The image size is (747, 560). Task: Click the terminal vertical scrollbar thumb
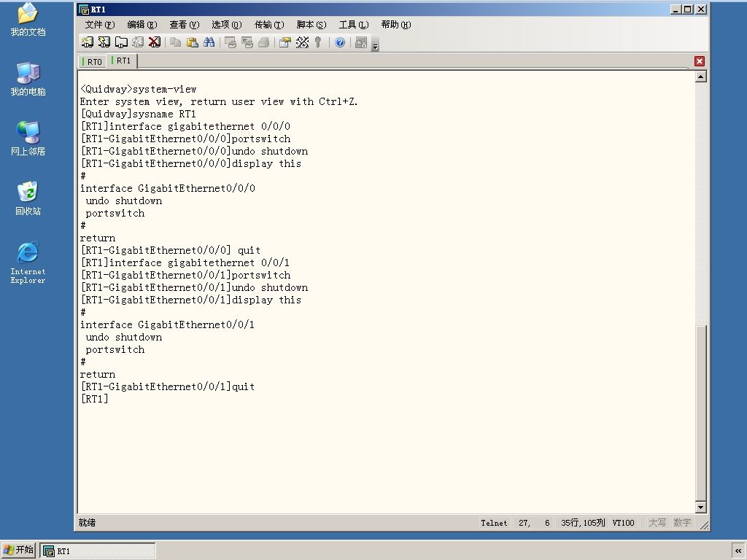pyautogui.click(x=700, y=413)
